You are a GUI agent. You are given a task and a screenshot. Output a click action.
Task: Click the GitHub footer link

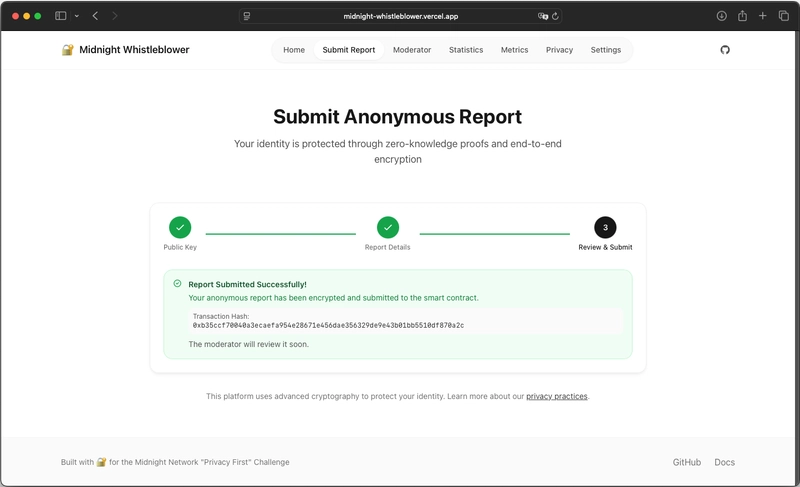686,462
